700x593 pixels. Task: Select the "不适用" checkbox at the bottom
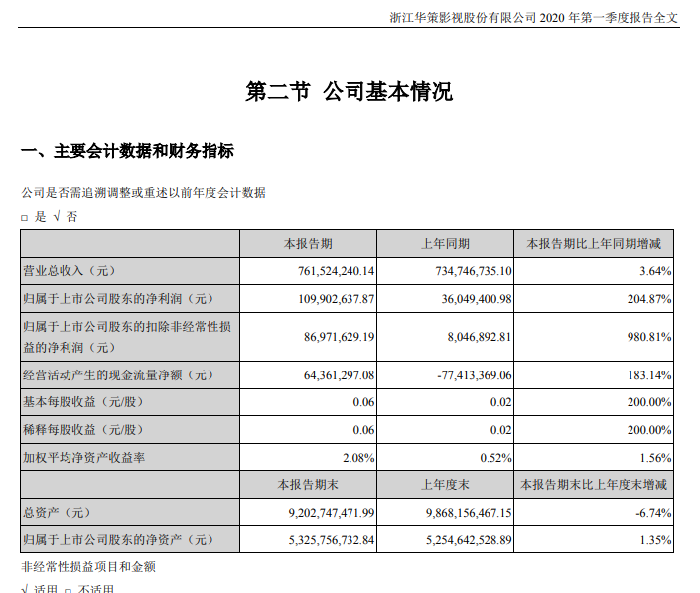[68, 589]
